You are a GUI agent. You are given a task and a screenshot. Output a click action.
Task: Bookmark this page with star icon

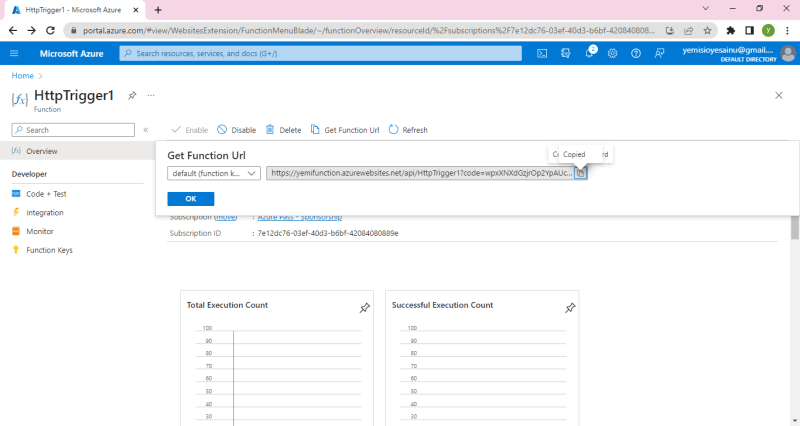[x=707, y=31]
